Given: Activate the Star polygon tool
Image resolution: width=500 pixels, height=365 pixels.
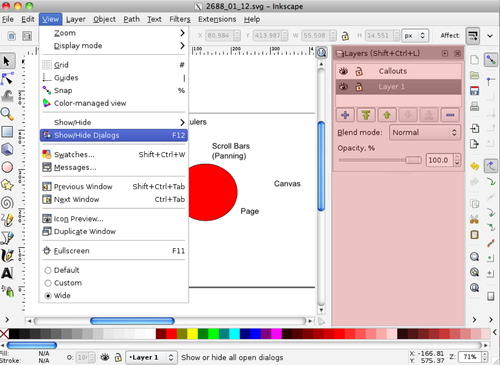Looking at the screenshot, I should pos(7,185).
